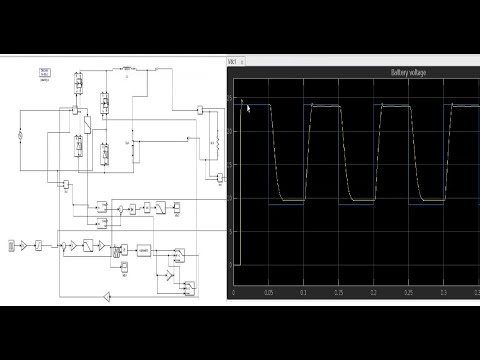Click the convert block
The image size is (480, 360).
[144, 250]
